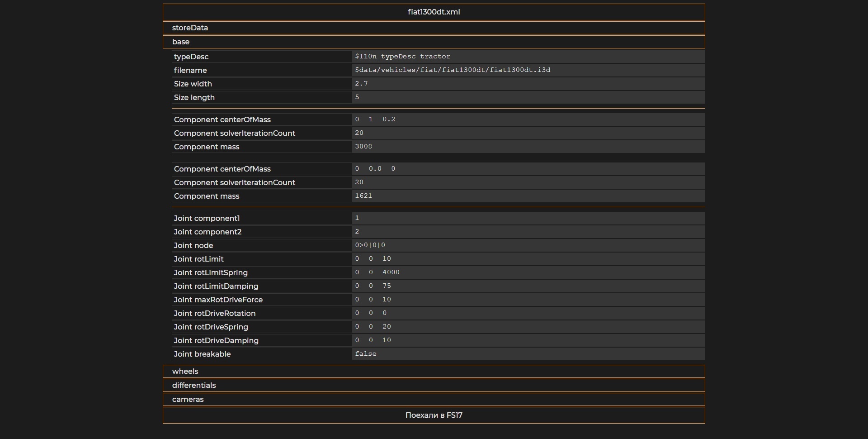The image size is (868, 439).
Task: Click the Joint component2 value field
Action: pos(528,232)
